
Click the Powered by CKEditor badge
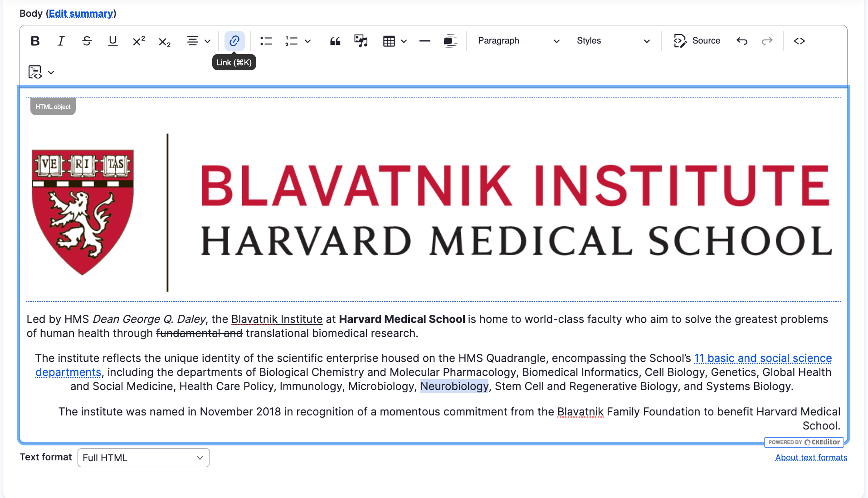(804, 442)
